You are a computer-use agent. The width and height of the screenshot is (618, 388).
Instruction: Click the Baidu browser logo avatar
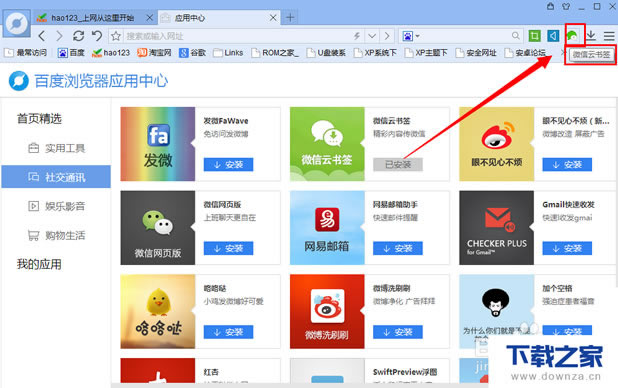pos(17,24)
